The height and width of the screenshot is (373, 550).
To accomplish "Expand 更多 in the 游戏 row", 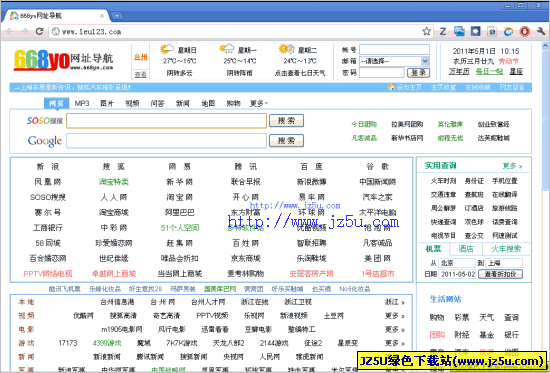I will point(394,343).
